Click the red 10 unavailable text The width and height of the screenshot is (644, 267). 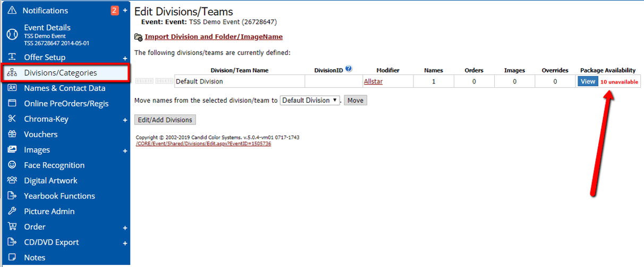[619, 82]
